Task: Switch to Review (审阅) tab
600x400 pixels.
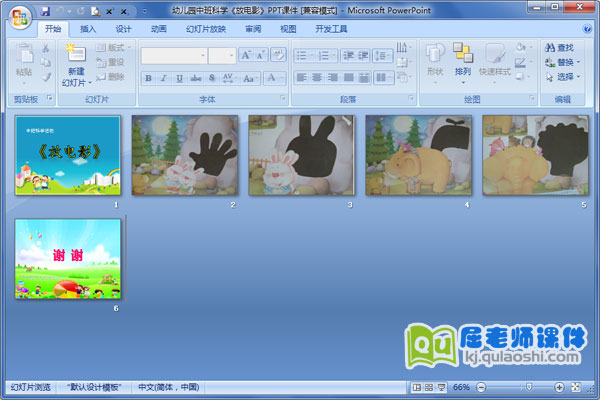Action: (253, 29)
